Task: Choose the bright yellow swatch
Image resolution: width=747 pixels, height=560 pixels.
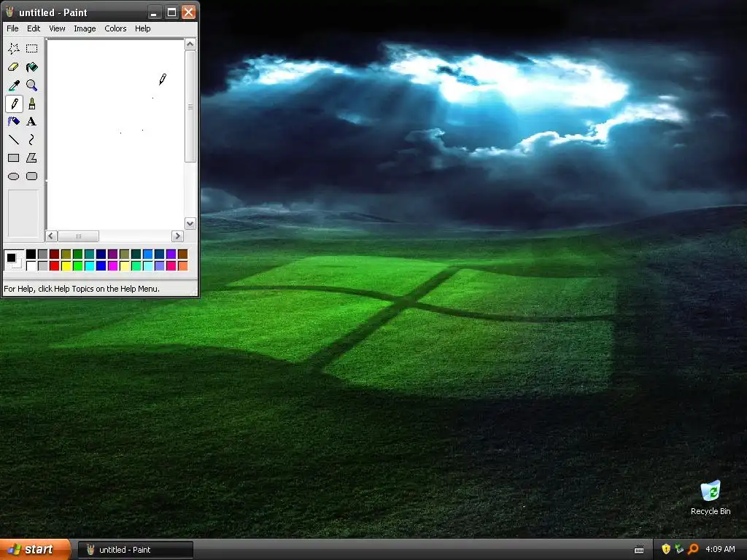Action: (x=66, y=265)
